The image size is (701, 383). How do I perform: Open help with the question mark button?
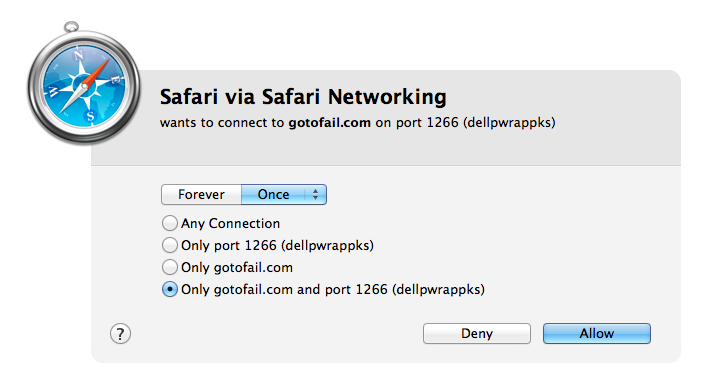[120, 334]
